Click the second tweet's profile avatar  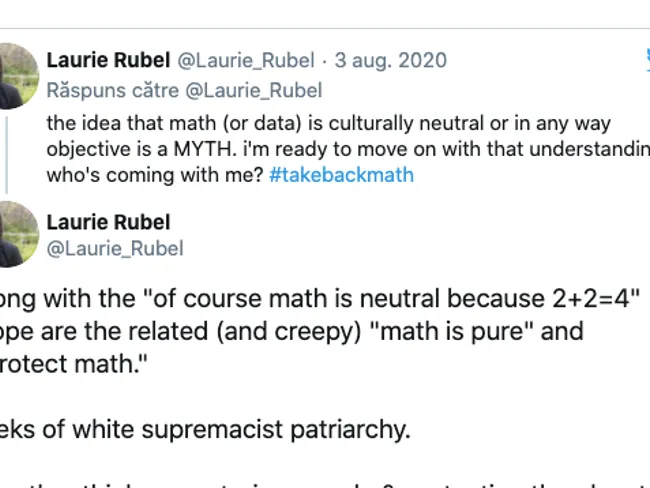(18, 232)
